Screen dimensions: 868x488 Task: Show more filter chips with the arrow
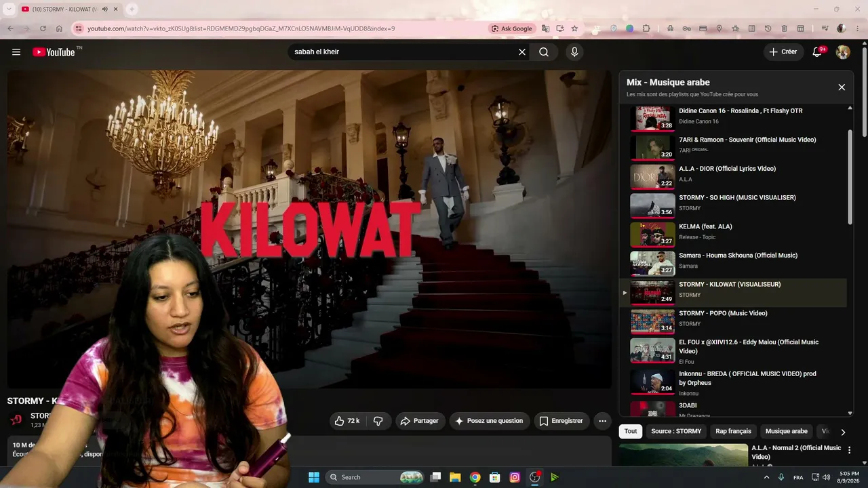point(843,432)
